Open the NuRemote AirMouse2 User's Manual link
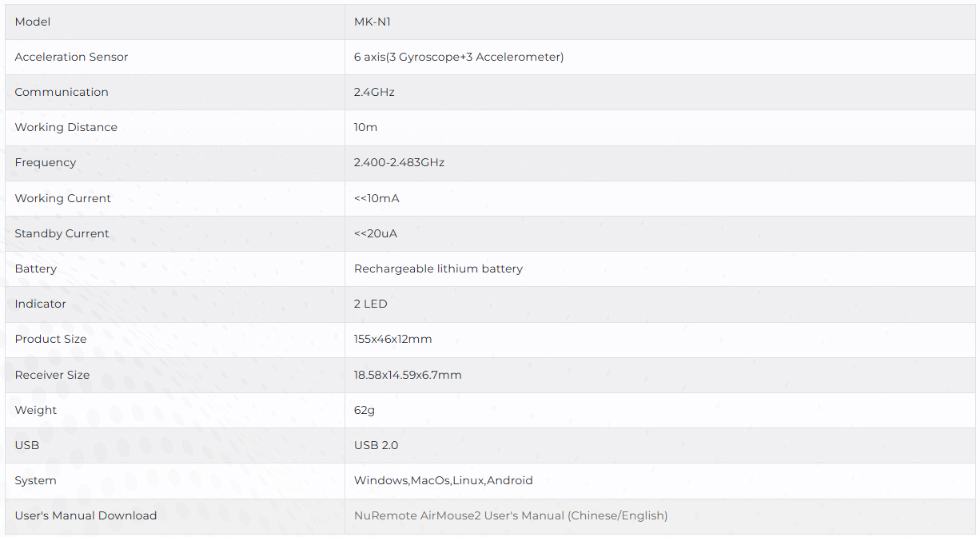This screenshot has width=980, height=537. click(510, 515)
